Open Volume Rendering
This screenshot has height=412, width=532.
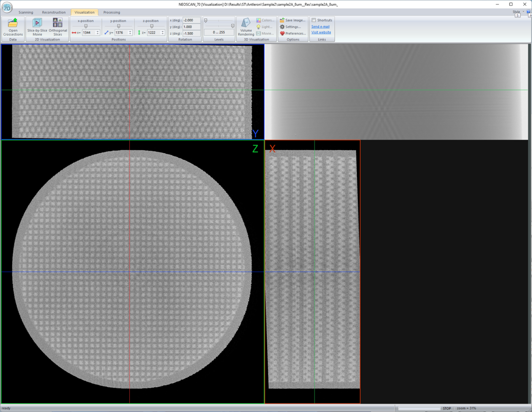[246, 27]
